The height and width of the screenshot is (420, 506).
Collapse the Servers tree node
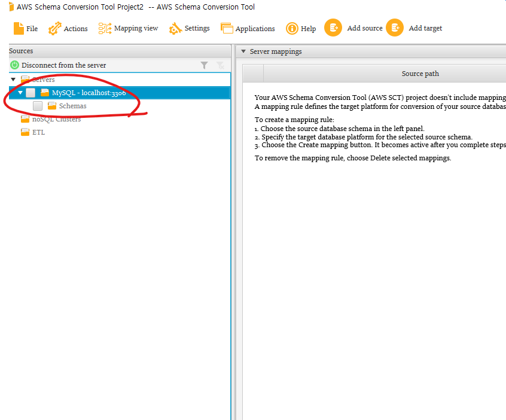(13, 80)
